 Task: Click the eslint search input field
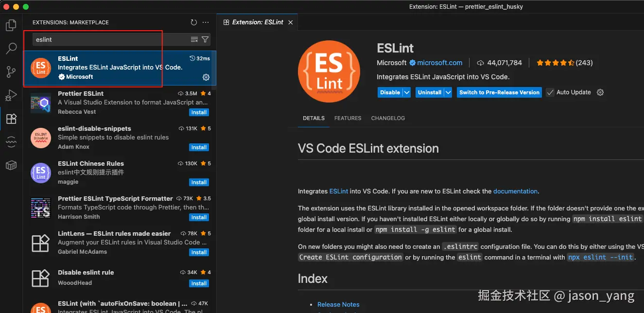click(112, 39)
